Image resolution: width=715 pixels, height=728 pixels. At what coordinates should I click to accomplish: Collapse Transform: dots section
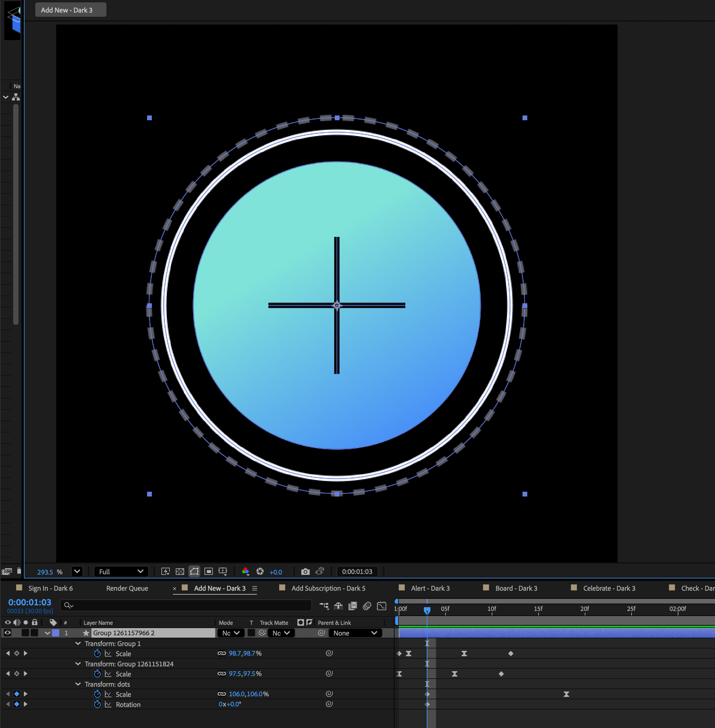tap(78, 684)
